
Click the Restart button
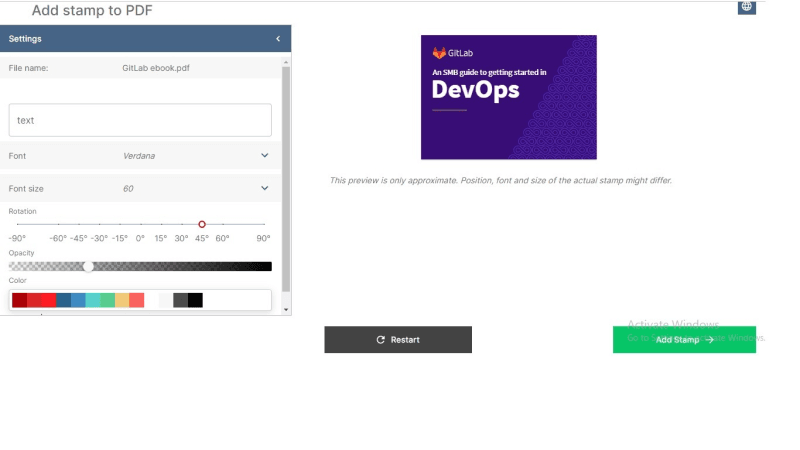point(398,340)
